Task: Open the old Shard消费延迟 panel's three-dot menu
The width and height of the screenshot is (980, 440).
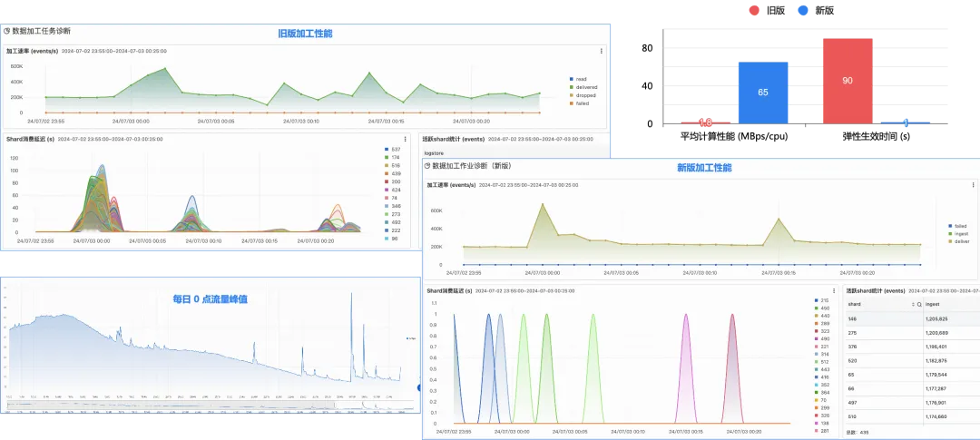Action: [406, 139]
